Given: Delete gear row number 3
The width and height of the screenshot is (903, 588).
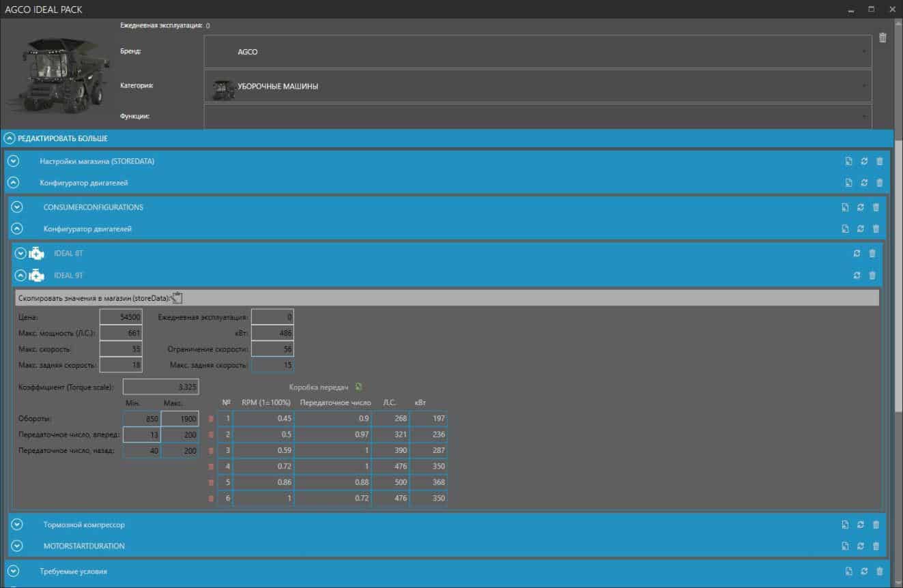Looking at the screenshot, I should tap(211, 451).
